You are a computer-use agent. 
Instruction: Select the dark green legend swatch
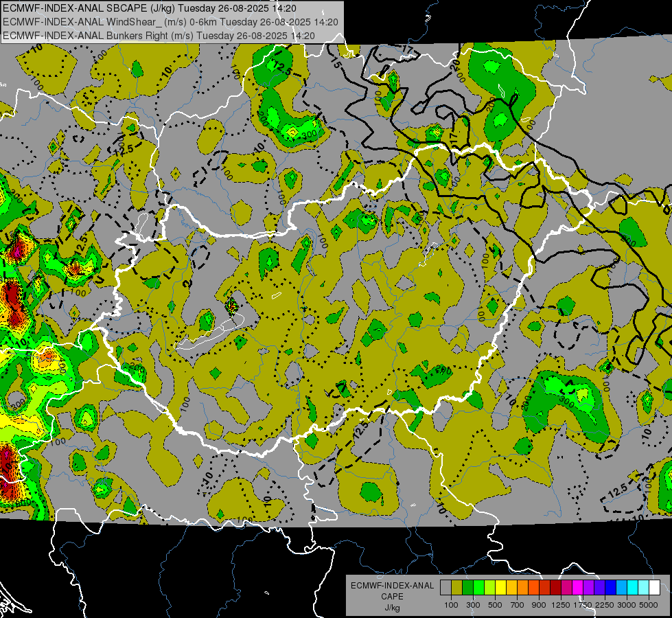[x=468, y=588]
